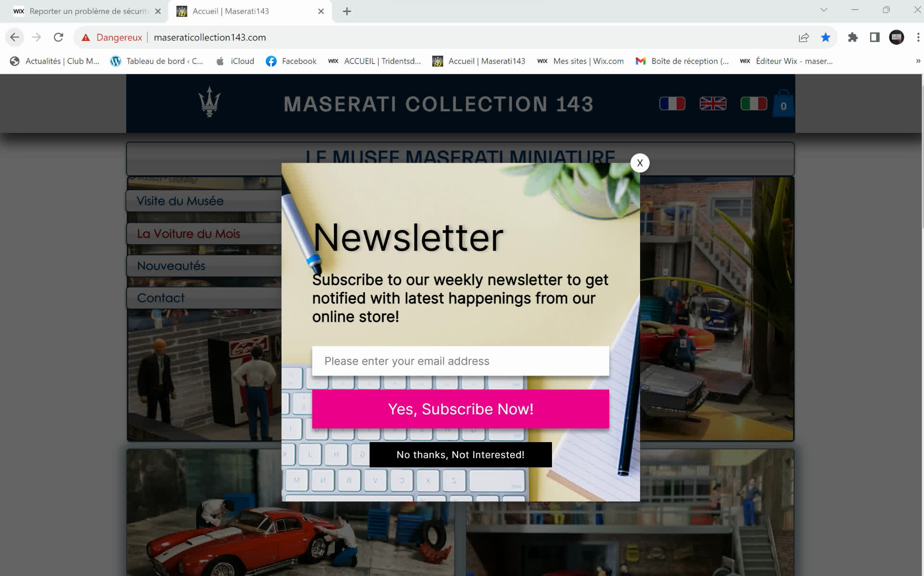
Task: Bookmark page using the star icon
Action: 825,38
